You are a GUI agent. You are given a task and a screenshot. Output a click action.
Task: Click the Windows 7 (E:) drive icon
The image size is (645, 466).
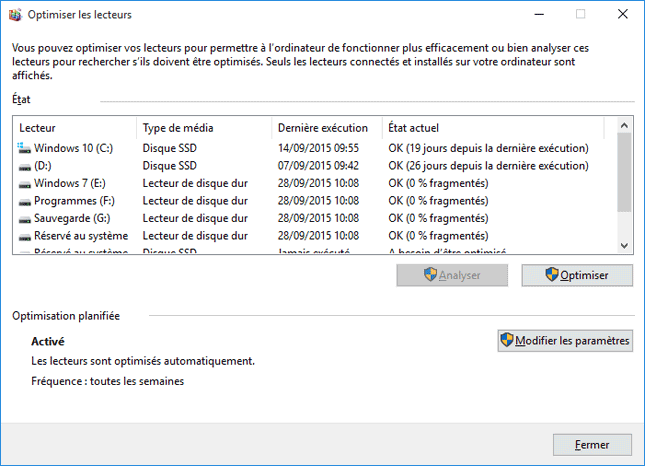point(25,184)
